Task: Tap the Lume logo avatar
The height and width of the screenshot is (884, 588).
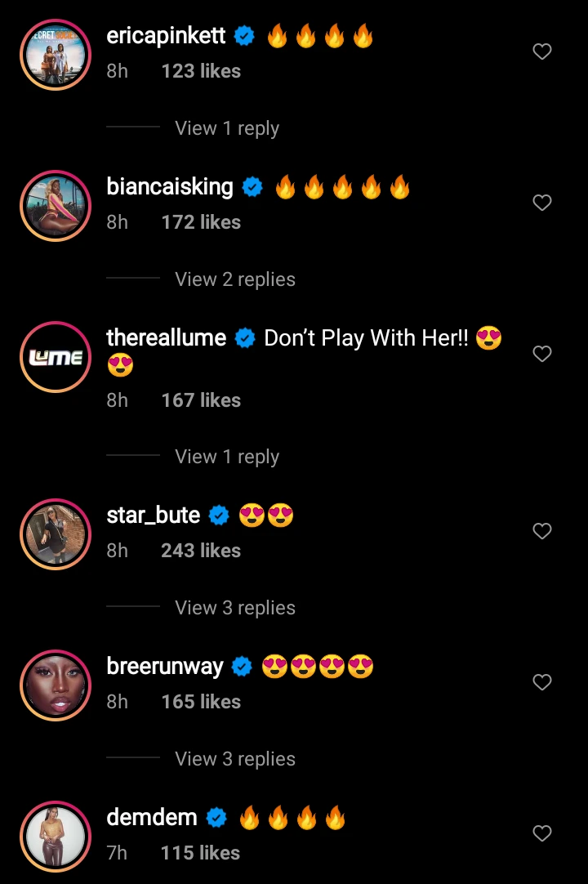Action: tap(56, 357)
